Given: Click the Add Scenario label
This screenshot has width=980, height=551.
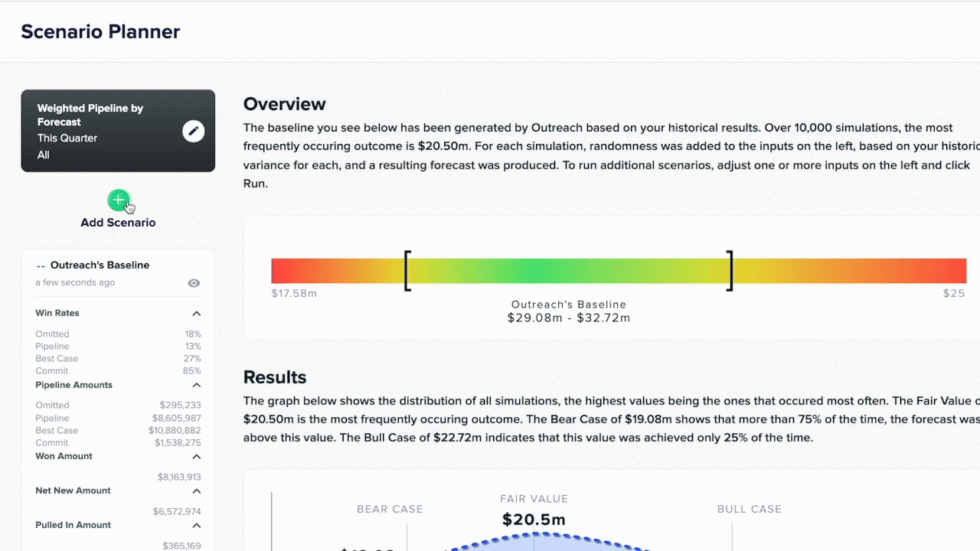Looking at the screenshot, I should pos(118,223).
